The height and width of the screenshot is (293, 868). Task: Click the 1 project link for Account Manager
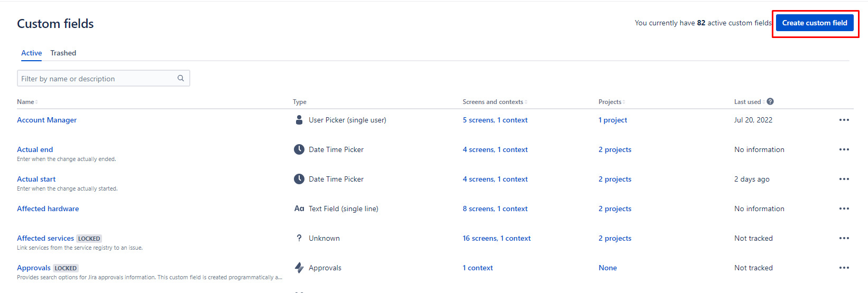pos(613,120)
